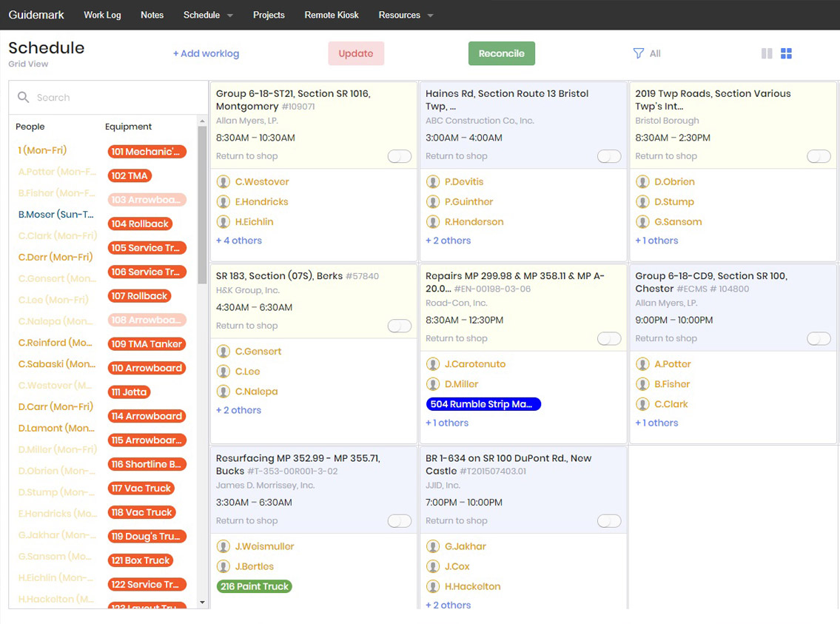Click H.Hackelton's avatar icon in New Castle card

pos(432,586)
